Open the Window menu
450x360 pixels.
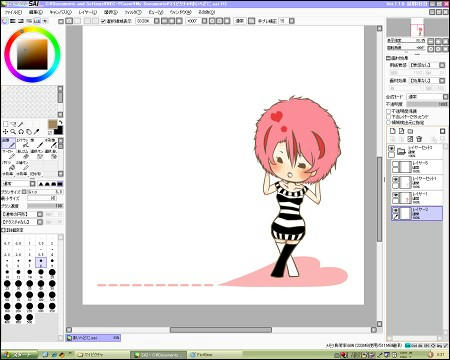pyautogui.click(x=180, y=12)
